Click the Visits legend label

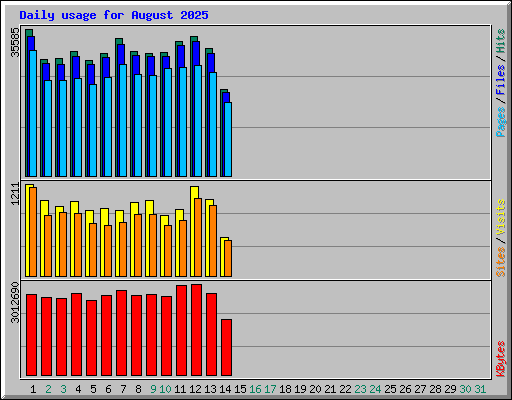500,218
